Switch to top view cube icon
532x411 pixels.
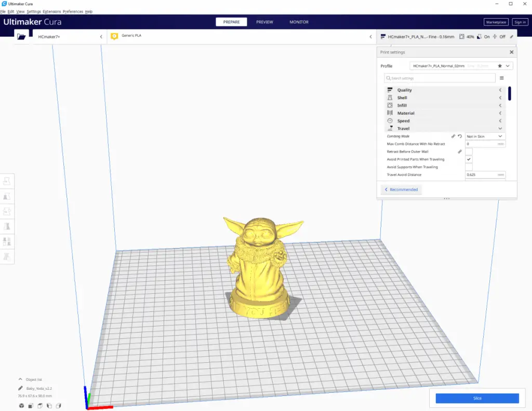pyautogui.click(x=40, y=406)
